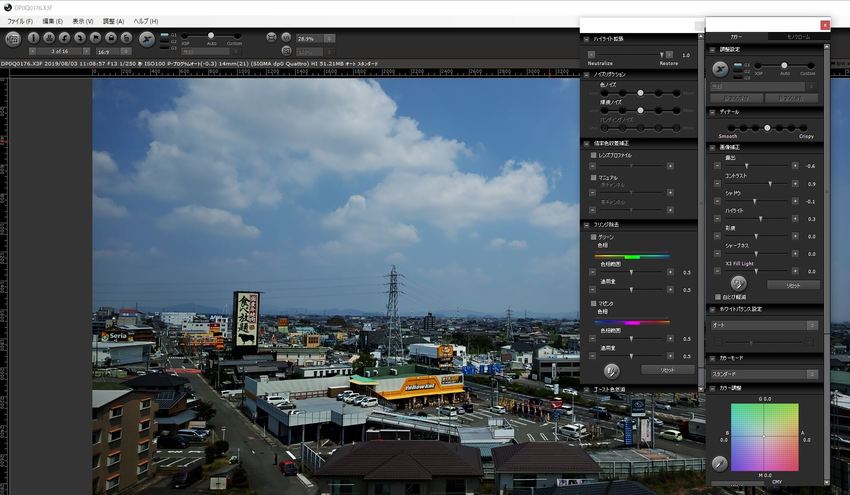This screenshot has height=495, width=850.
Task: Click the round icon left of zoom percentage
Action: click(x=286, y=37)
